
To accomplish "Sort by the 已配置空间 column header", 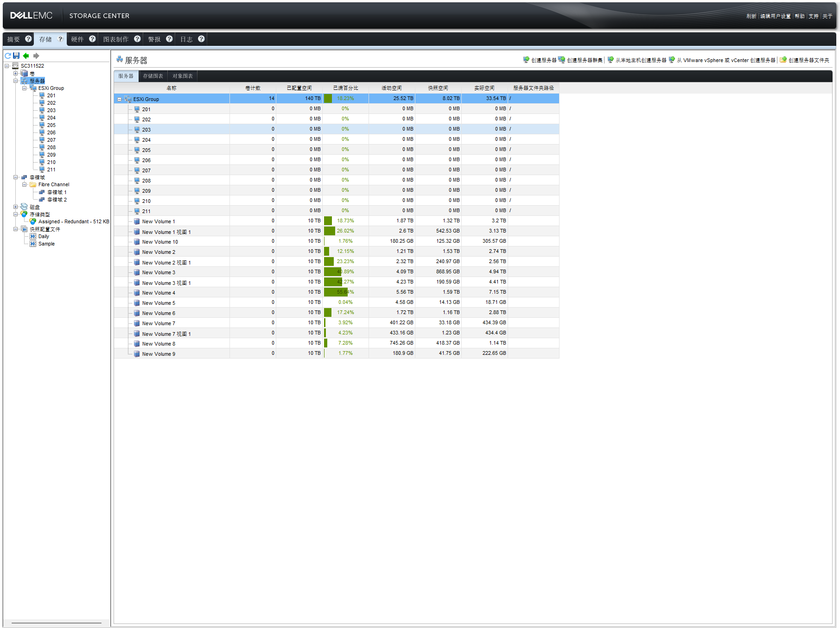I will click(x=299, y=88).
